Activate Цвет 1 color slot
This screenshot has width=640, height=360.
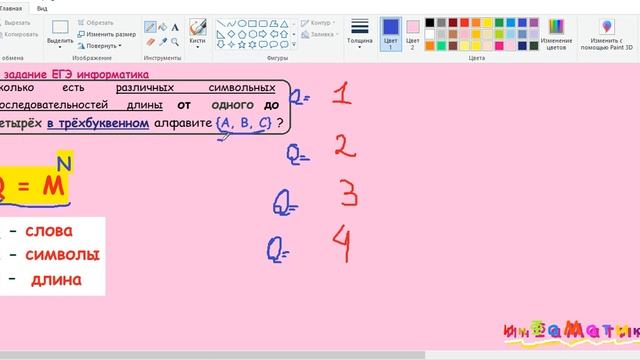click(391, 34)
